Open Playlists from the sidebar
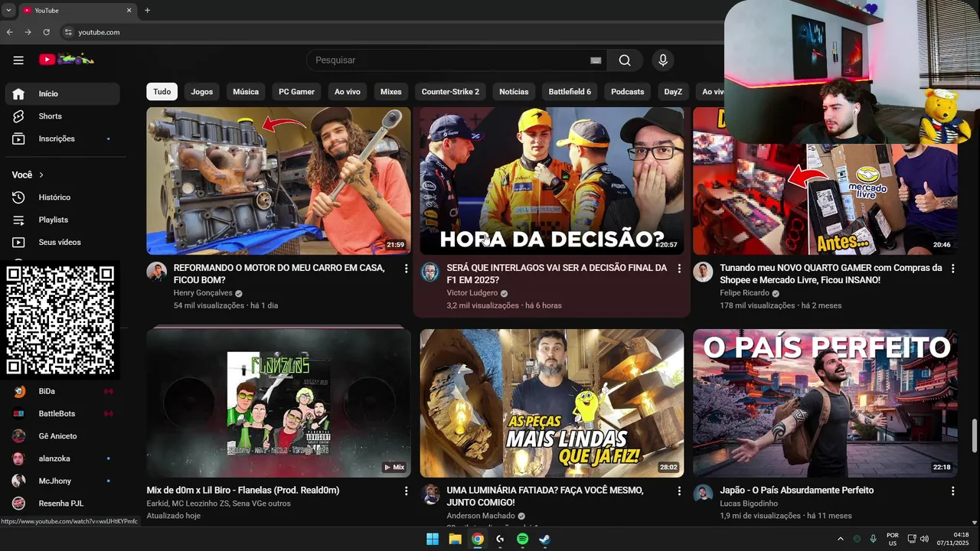Image resolution: width=980 pixels, height=551 pixels. tap(63, 220)
